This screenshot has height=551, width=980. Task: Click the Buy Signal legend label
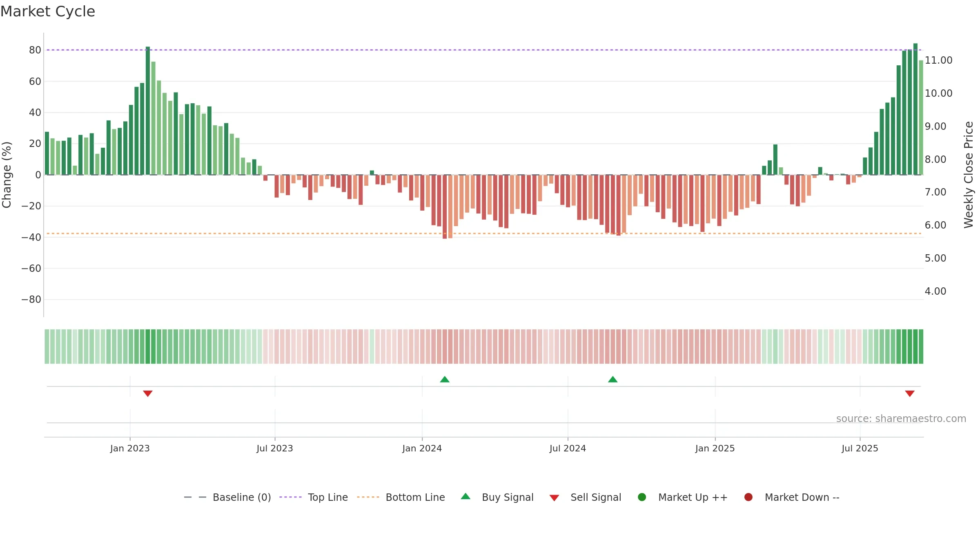point(508,497)
